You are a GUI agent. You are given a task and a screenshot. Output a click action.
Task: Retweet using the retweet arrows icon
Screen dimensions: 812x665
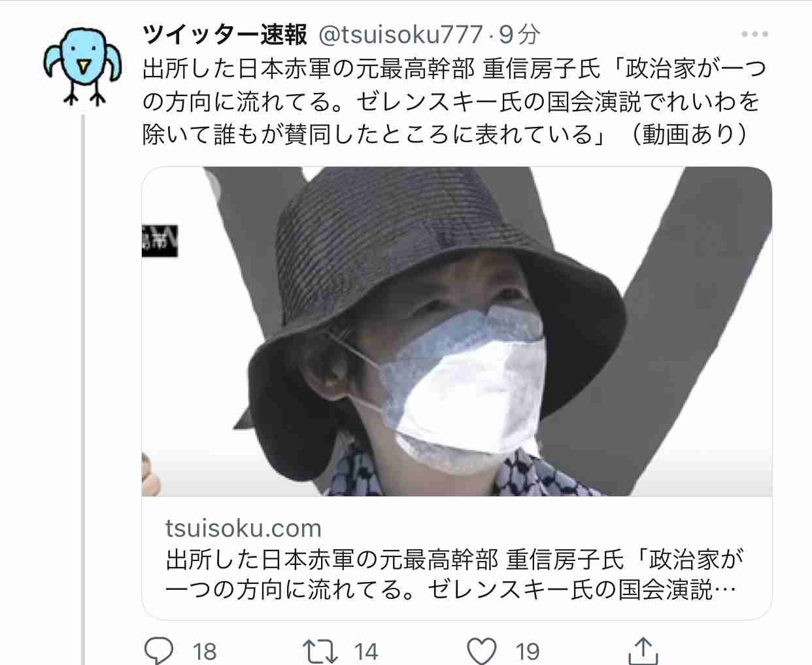pyautogui.click(x=320, y=651)
